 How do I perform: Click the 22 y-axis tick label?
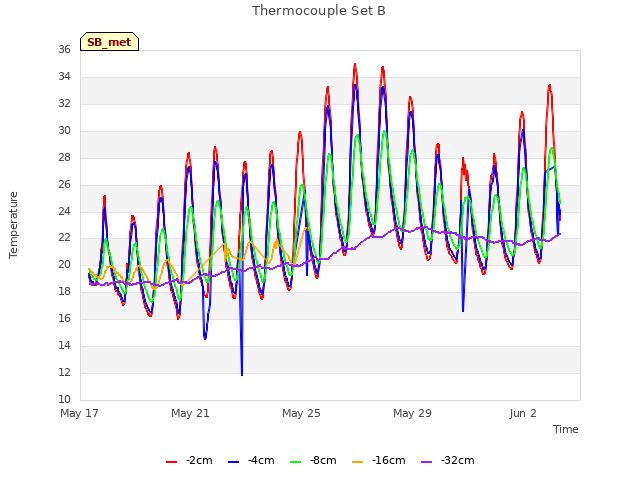[x=64, y=238]
